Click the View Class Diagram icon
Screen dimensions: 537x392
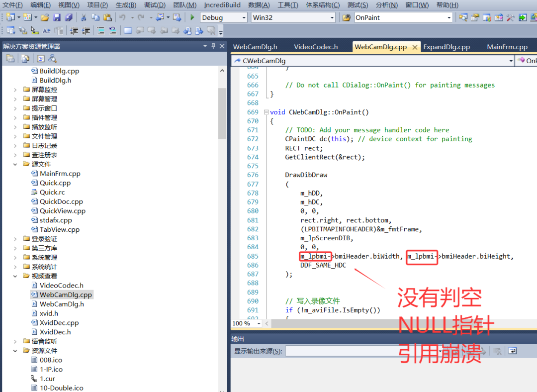point(52,59)
